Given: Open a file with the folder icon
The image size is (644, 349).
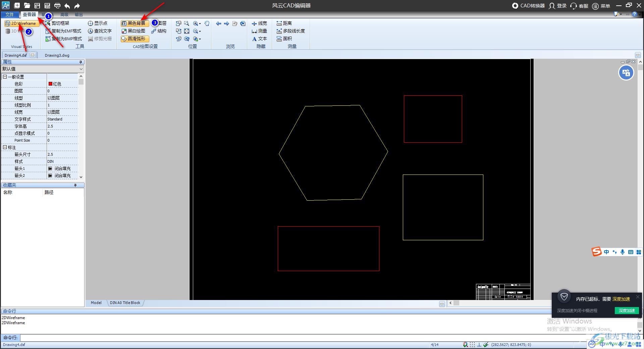Looking at the screenshot, I should coord(27,5).
